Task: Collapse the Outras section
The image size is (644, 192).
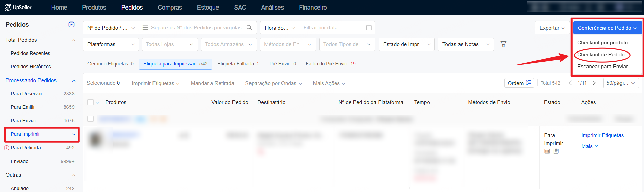Action: tap(74, 175)
